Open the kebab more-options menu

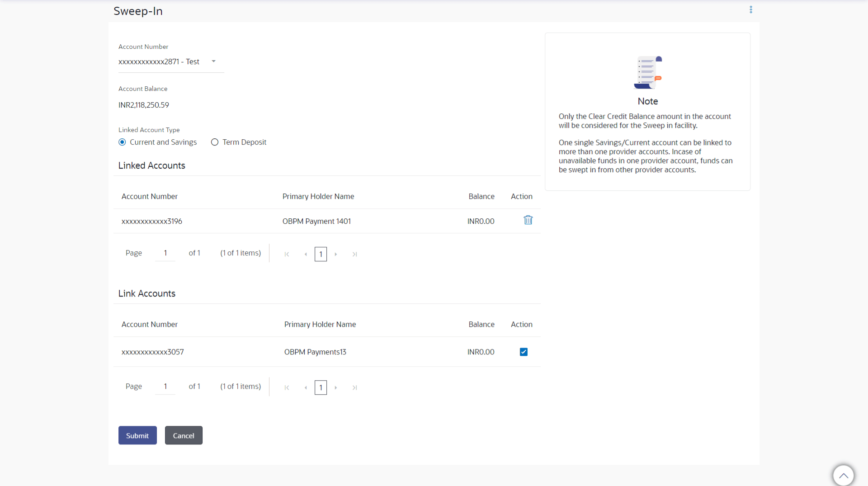(751, 10)
